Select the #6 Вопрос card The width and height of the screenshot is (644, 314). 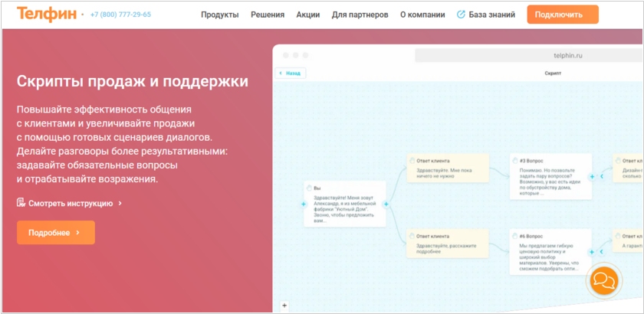coord(550,252)
